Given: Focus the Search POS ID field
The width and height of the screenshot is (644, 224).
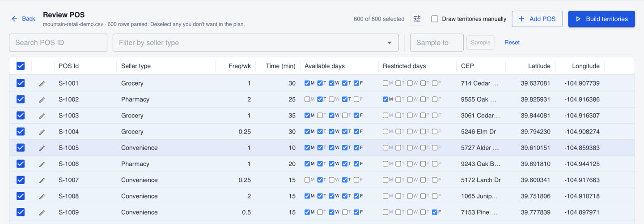Looking at the screenshot, I should coord(58,43).
